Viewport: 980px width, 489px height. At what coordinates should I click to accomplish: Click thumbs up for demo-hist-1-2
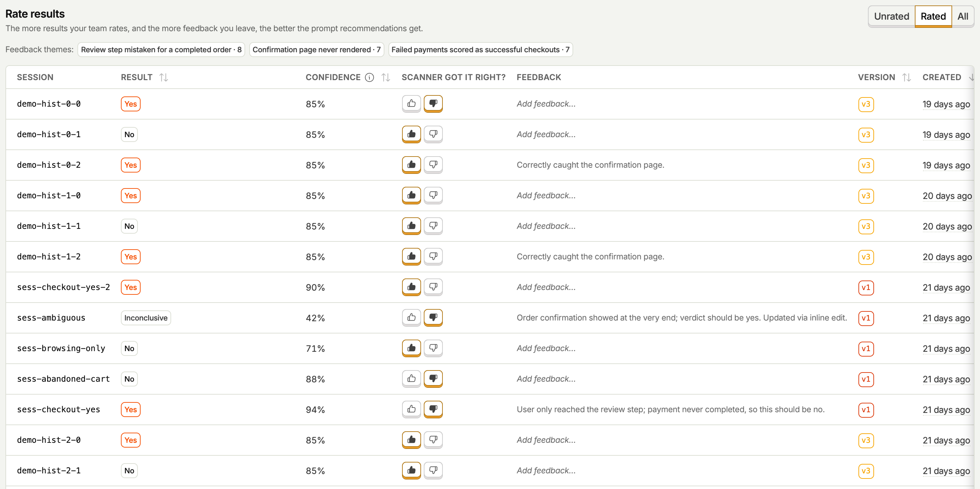tap(411, 256)
